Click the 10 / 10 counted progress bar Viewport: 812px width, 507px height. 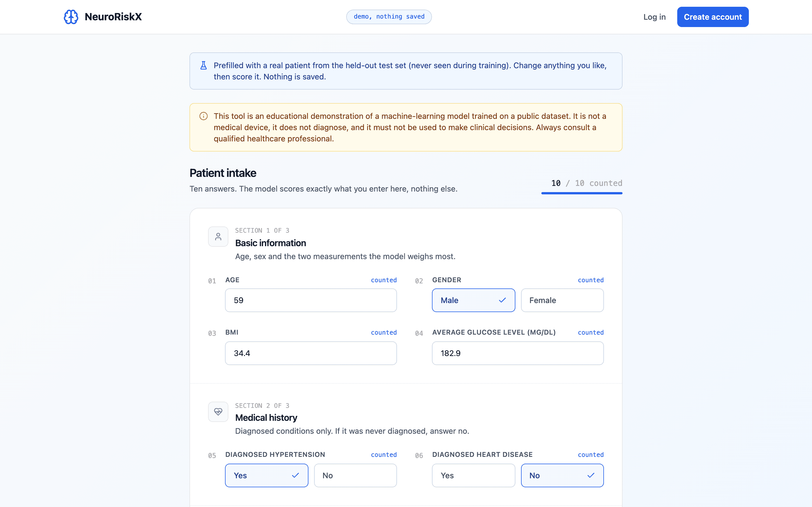tap(581, 193)
